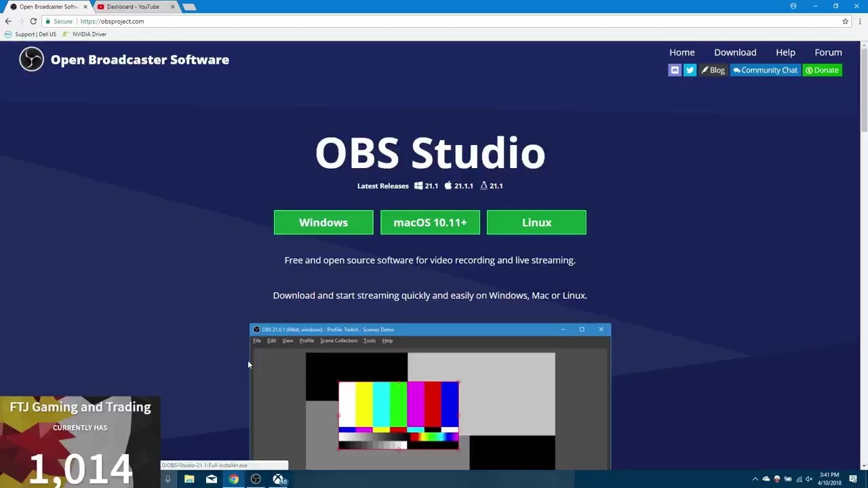
Task: Click the Open Broadcaster Software site title
Action: (140, 60)
